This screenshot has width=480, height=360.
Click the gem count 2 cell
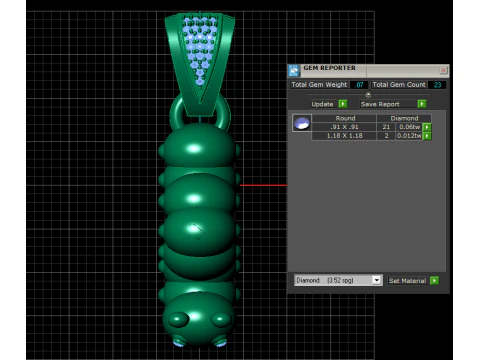coord(386,136)
